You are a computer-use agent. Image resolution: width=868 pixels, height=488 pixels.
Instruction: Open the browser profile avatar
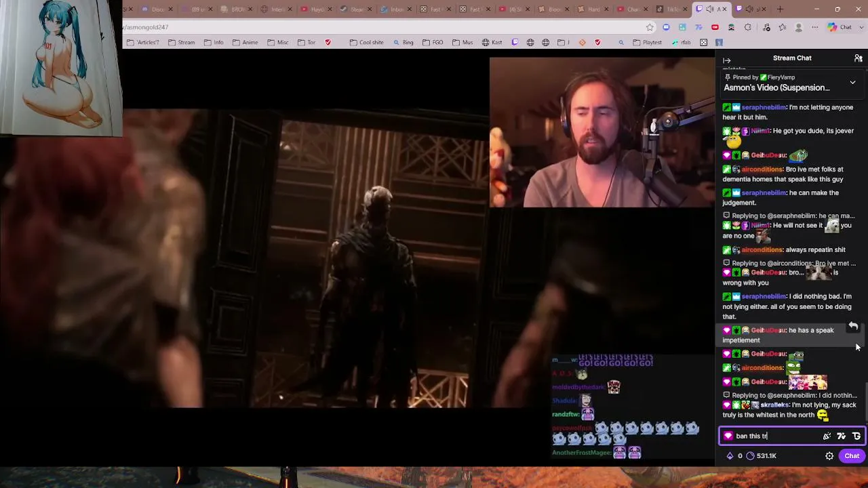(799, 27)
